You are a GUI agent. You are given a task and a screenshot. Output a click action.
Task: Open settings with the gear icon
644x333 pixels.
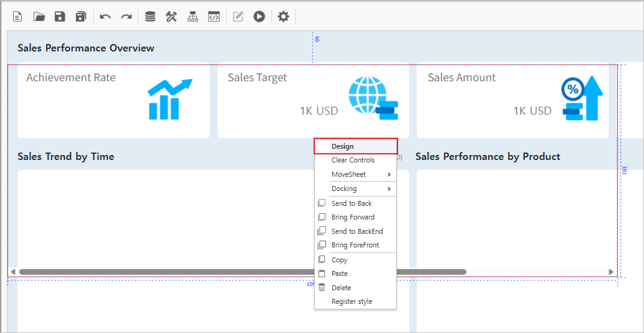(x=283, y=17)
